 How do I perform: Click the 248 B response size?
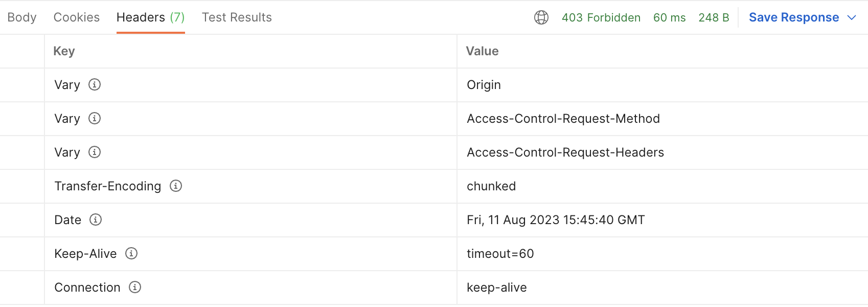pos(714,17)
